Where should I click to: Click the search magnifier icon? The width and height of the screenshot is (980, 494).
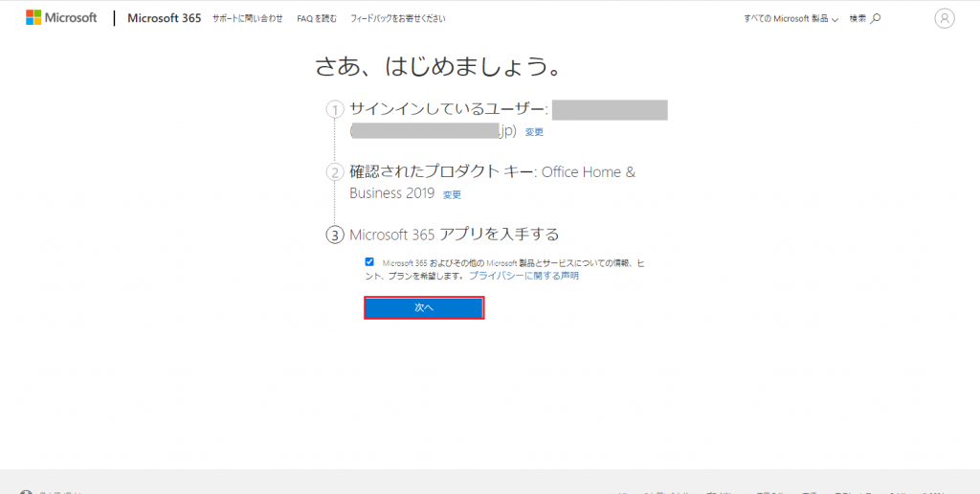(876, 19)
